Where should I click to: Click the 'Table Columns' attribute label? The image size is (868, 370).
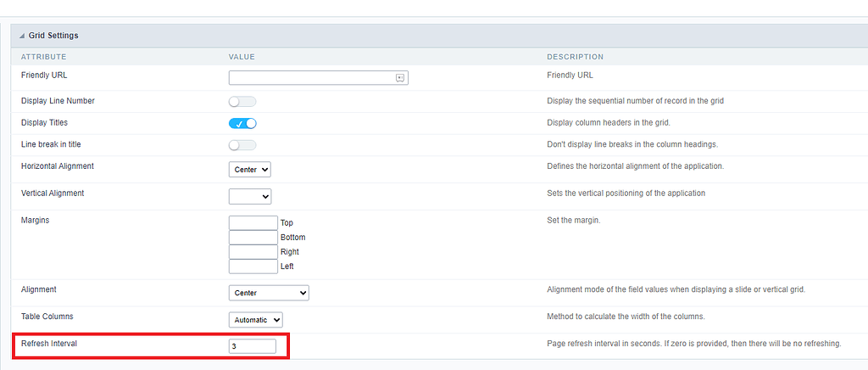pyautogui.click(x=47, y=317)
